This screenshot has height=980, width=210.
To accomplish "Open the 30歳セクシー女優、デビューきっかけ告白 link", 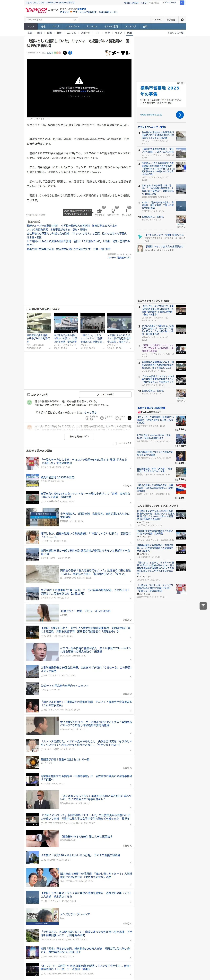I will tap(85, 611).
